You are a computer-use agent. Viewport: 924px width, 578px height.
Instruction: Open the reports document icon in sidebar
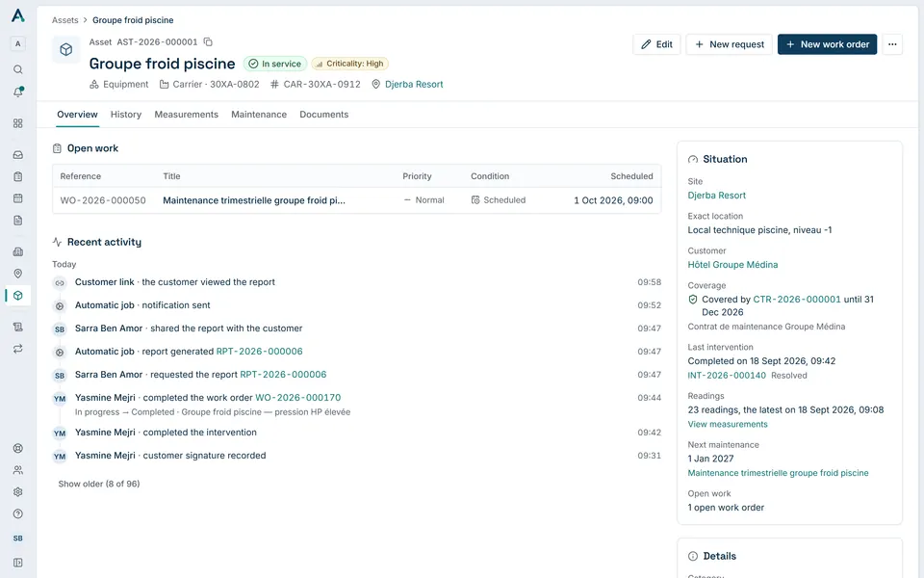point(17,220)
